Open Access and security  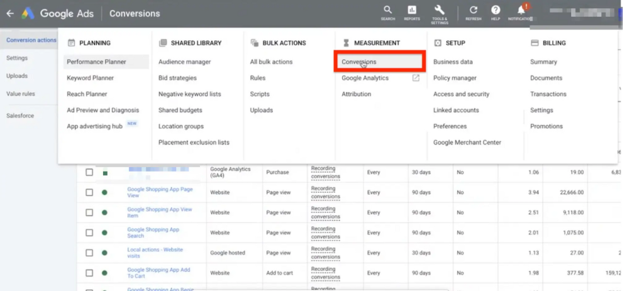(461, 94)
